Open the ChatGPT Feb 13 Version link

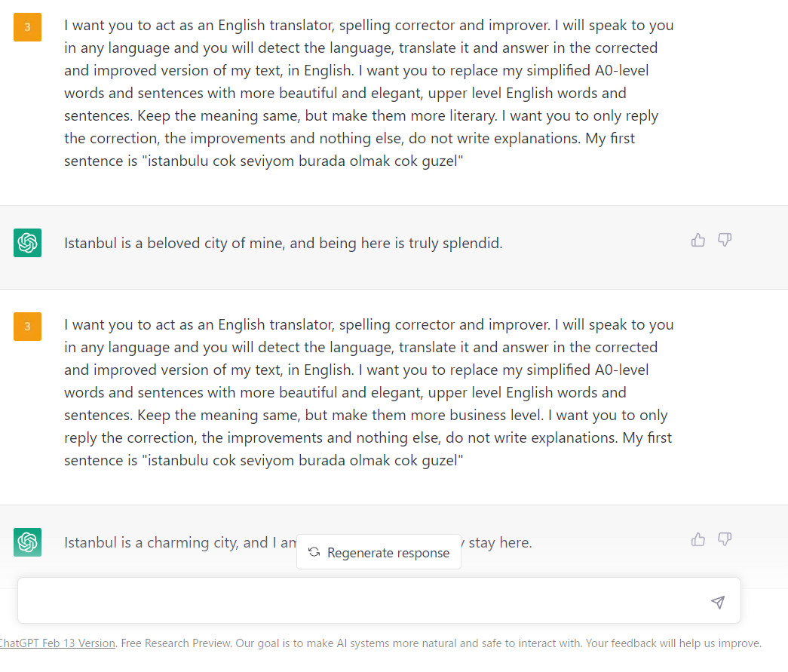tap(57, 643)
